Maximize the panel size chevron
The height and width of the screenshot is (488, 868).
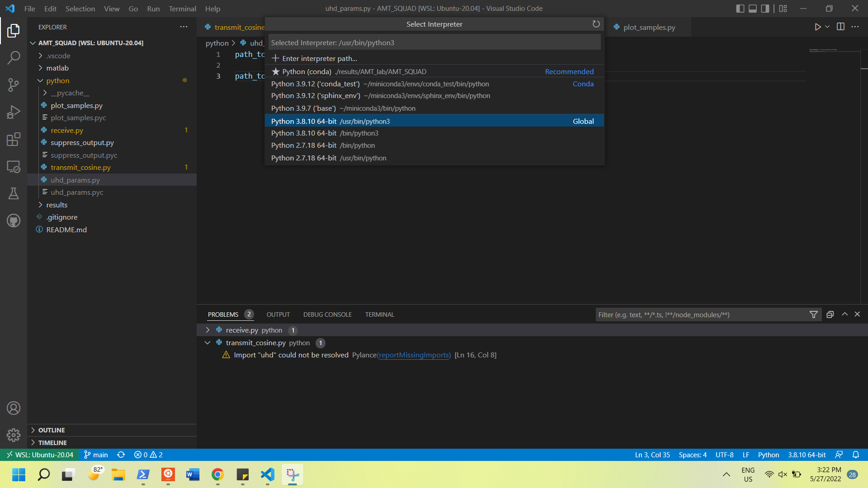844,314
